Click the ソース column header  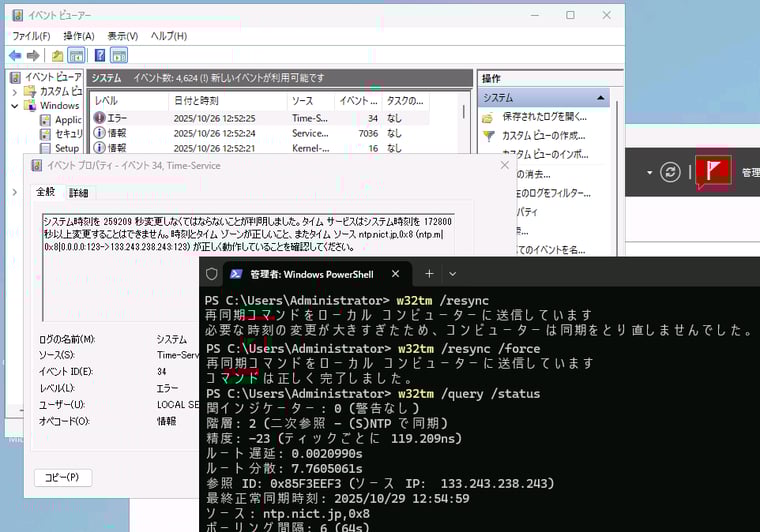pyautogui.click(x=311, y=101)
